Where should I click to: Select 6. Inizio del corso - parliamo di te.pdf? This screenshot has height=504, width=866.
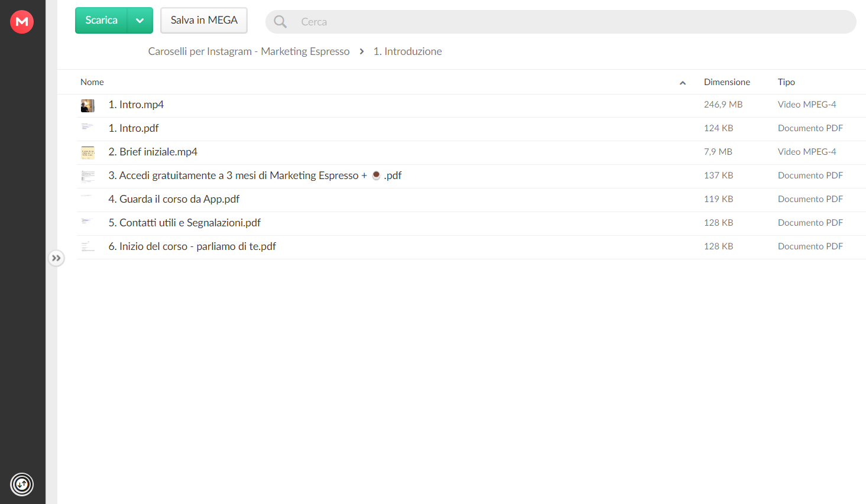[192, 246]
